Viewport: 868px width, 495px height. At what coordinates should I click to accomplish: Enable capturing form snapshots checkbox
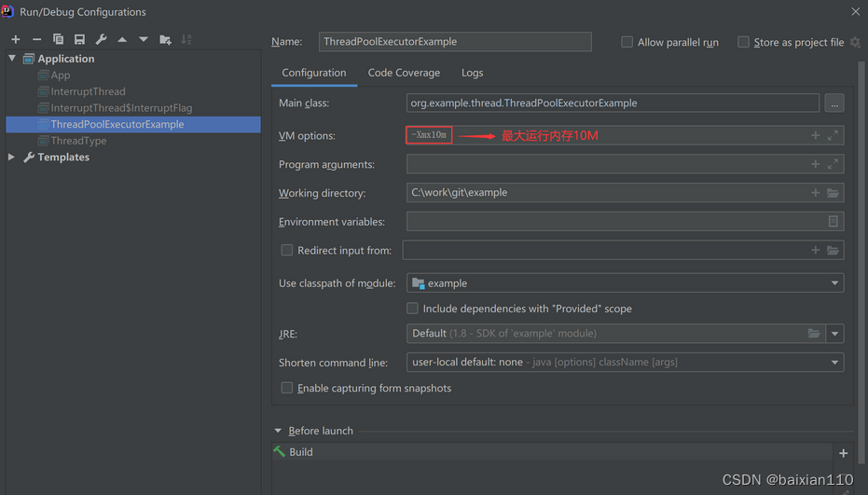[x=287, y=388]
